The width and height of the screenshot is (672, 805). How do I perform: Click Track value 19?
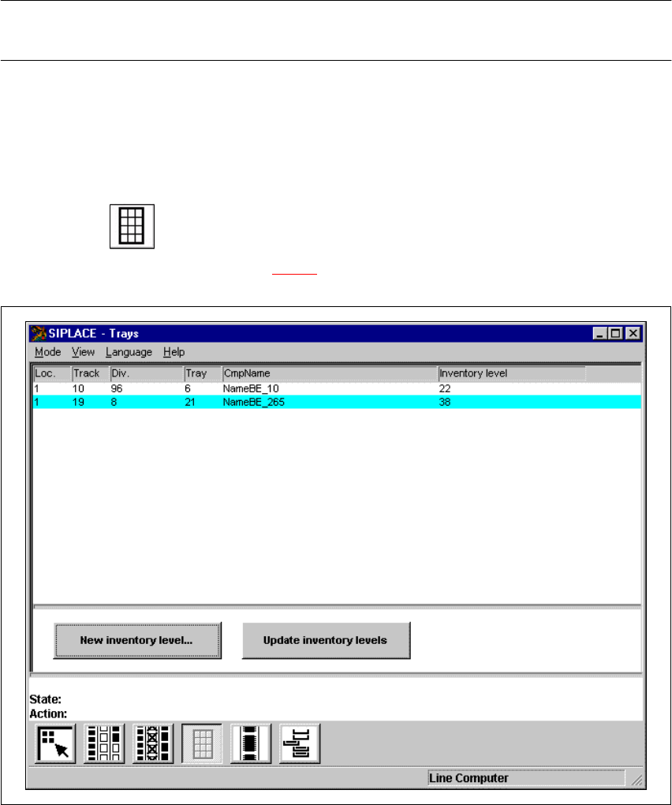click(78, 402)
